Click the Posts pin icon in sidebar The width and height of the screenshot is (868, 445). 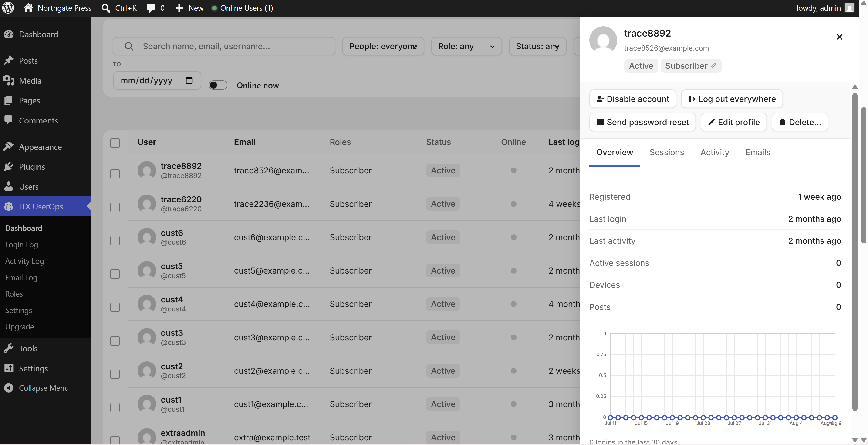pyautogui.click(x=9, y=60)
